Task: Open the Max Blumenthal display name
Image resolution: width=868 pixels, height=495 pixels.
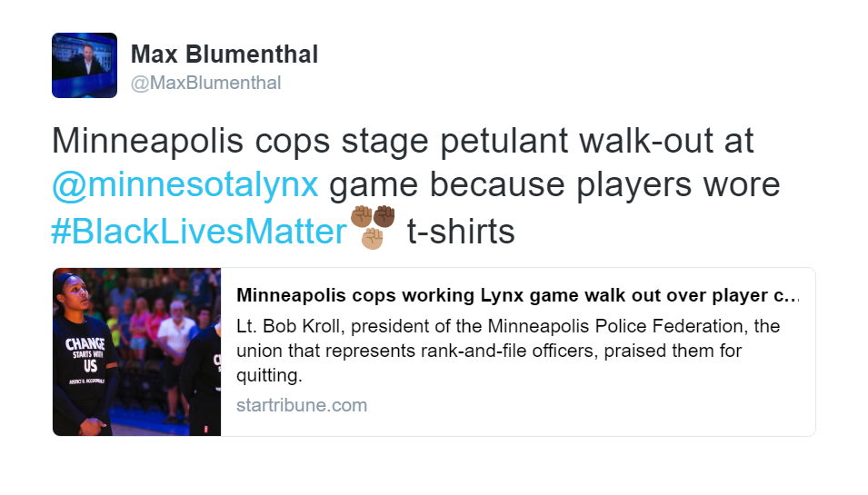Action: point(224,54)
